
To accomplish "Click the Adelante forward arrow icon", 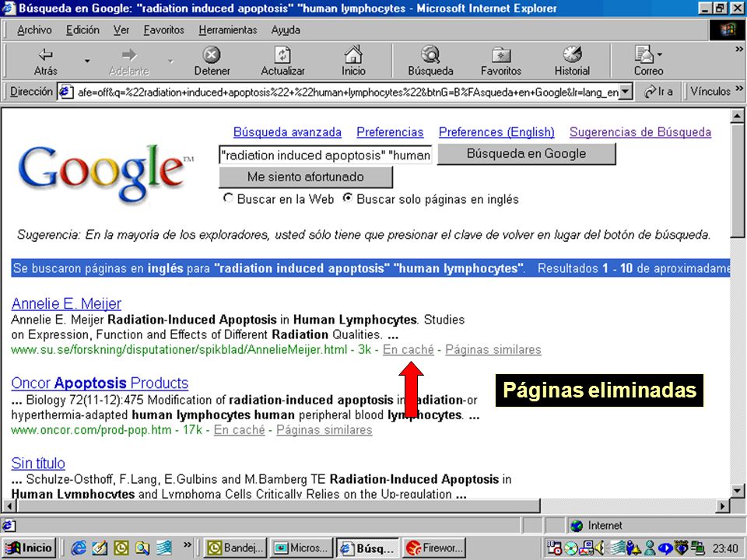I will click(x=128, y=54).
